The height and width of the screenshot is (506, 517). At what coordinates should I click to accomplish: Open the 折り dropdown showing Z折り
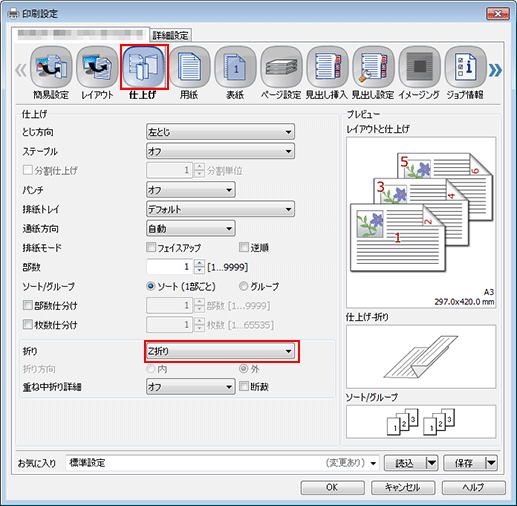pyautogui.click(x=220, y=351)
